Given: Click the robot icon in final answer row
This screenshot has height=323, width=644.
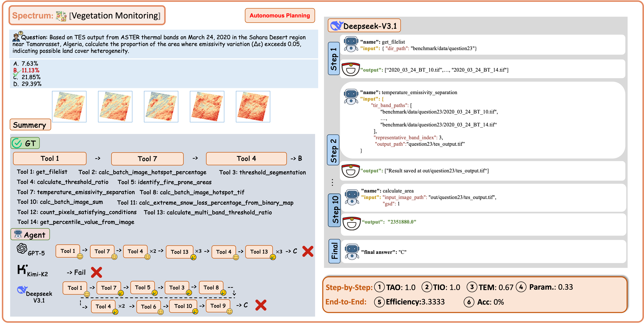Looking at the screenshot, I should click(352, 252).
